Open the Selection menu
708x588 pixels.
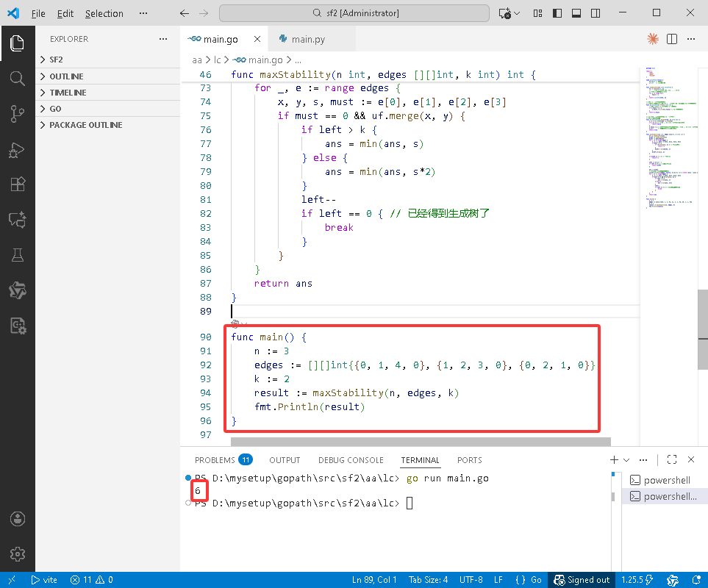tap(104, 13)
